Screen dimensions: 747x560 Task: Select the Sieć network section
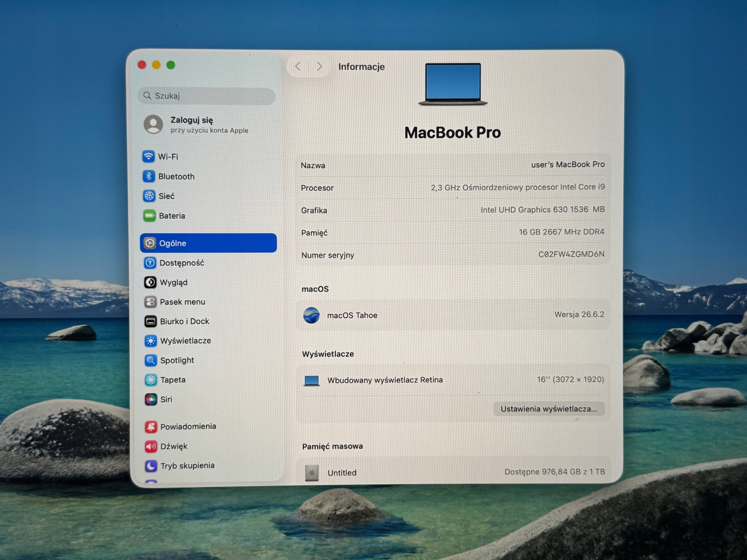[208, 196]
